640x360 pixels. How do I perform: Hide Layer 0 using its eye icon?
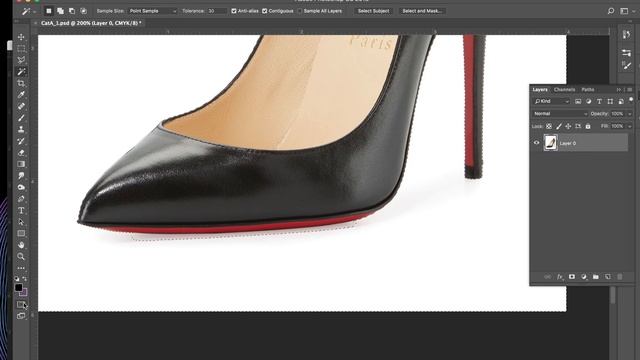(536, 143)
